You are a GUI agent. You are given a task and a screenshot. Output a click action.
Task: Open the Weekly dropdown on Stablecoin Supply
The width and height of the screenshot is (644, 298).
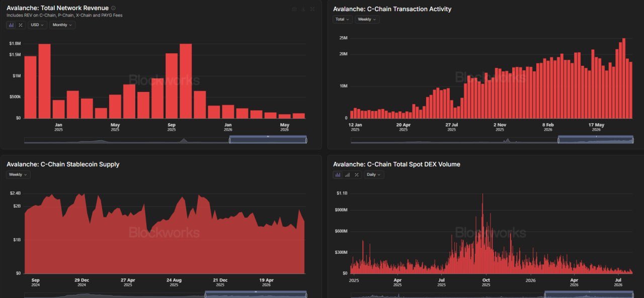18,174
